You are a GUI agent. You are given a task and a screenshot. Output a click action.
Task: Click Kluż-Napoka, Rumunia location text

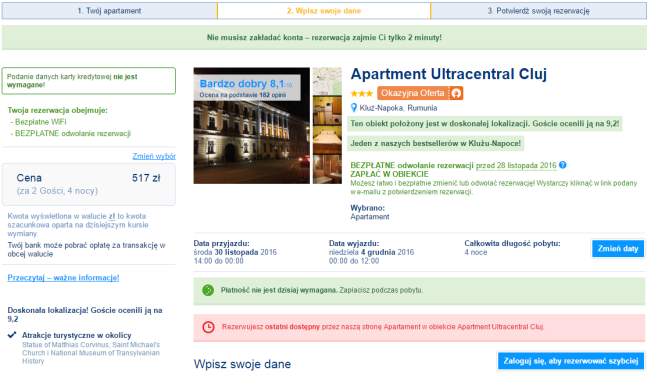(398, 108)
